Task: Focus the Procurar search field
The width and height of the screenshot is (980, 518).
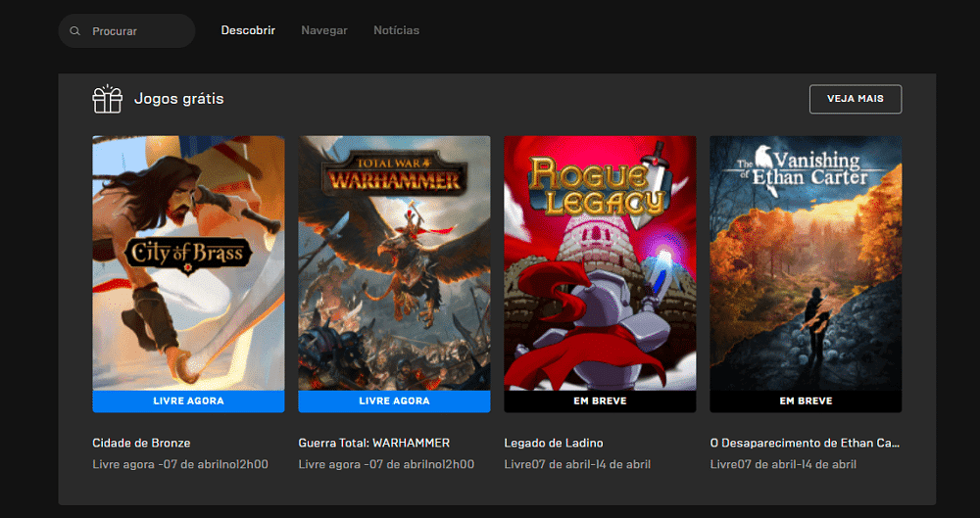Action: tap(126, 30)
